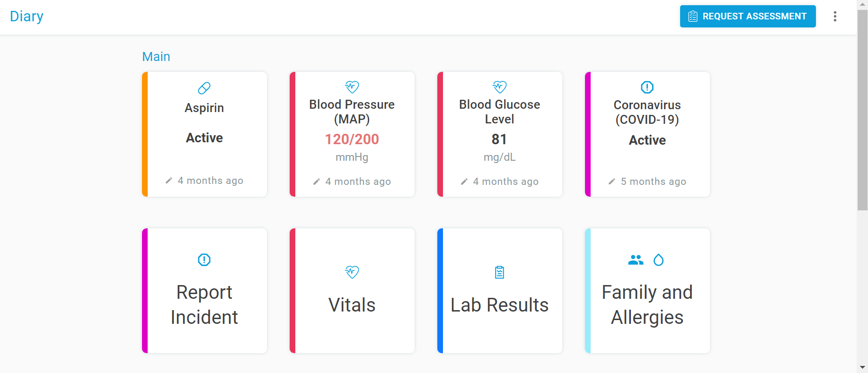Click alert icon on Report Incident card
The image size is (868, 373).
pyautogui.click(x=204, y=260)
